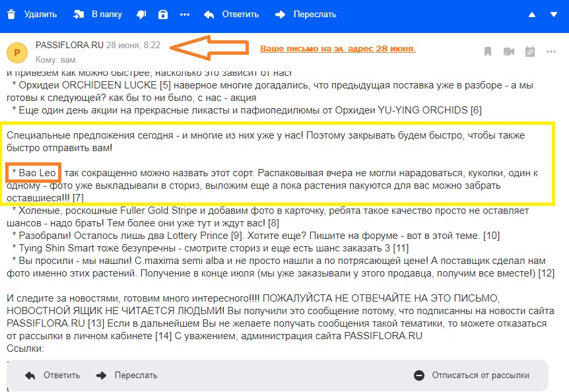Mark email as spam with thumbs-down icon

tap(141, 14)
